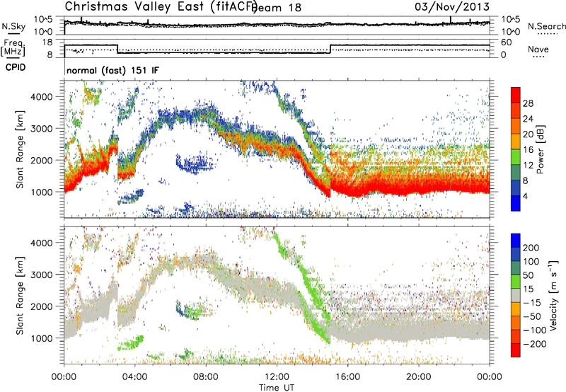Click the power panel 'Slant Range [km]' label
Screen dimensions: 566x392
point(20,149)
